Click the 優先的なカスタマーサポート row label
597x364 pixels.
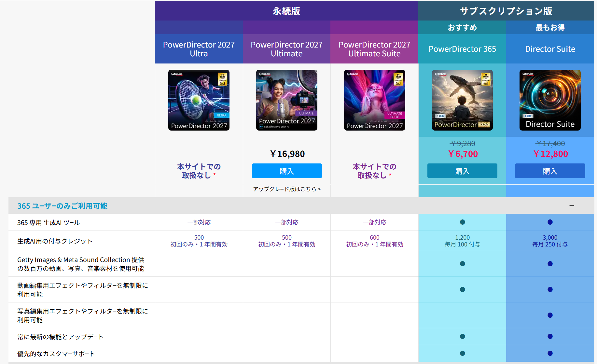tap(56, 354)
